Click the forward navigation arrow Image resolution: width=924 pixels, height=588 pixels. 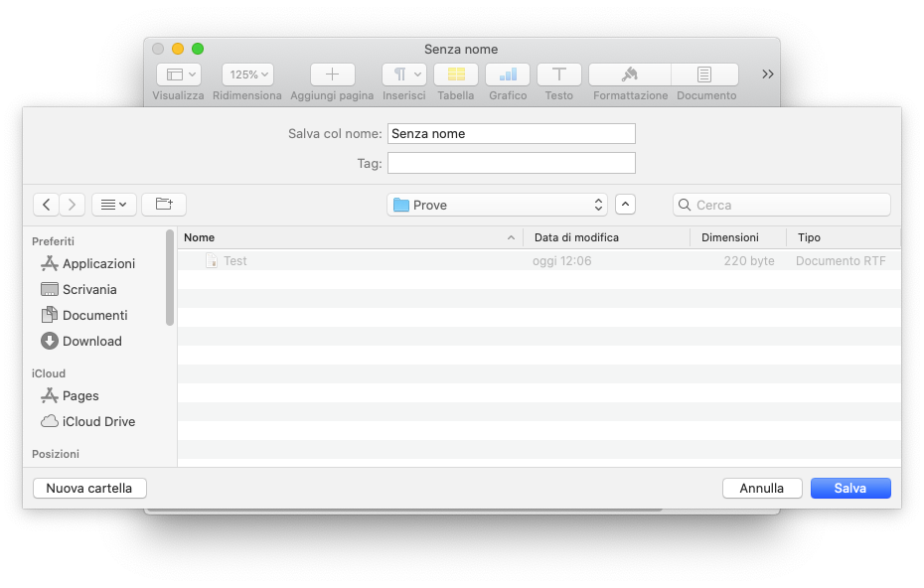point(72,205)
